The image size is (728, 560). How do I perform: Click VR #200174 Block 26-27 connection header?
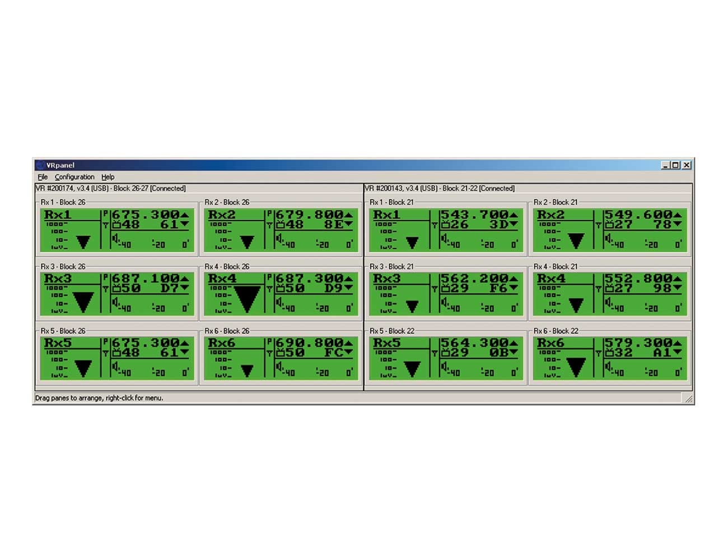[111, 189]
